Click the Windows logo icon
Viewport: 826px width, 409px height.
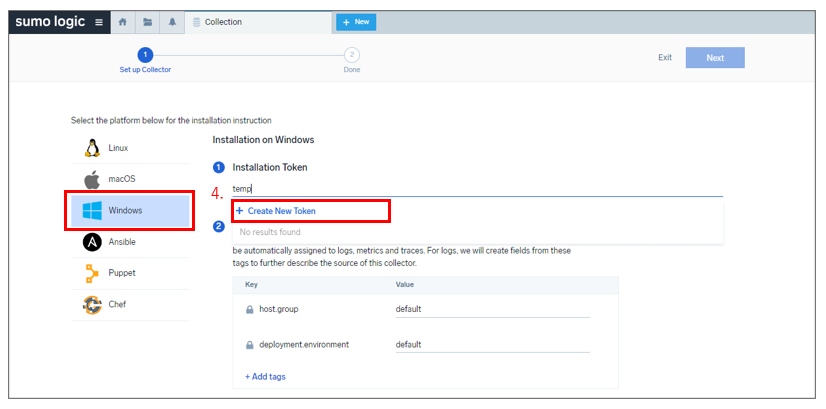tap(92, 211)
